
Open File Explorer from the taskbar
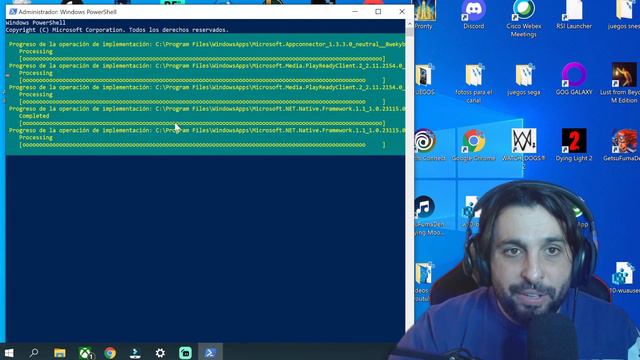tap(60, 353)
